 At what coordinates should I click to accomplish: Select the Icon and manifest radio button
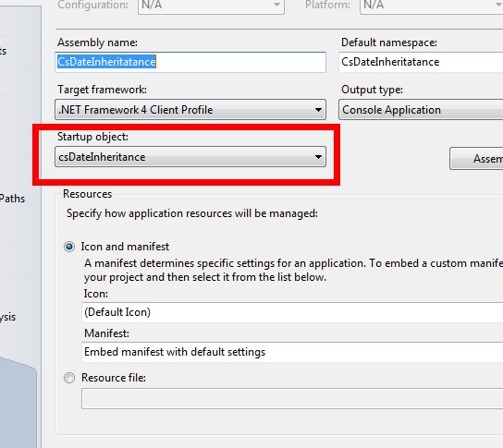[x=69, y=247]
